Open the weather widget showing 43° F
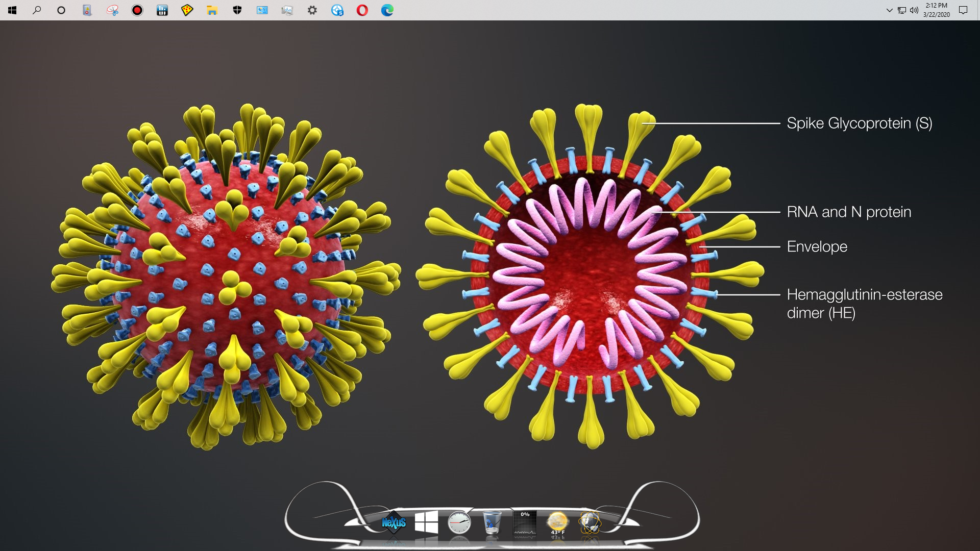This screenshot has height=551, width=980. click(557, 523)
